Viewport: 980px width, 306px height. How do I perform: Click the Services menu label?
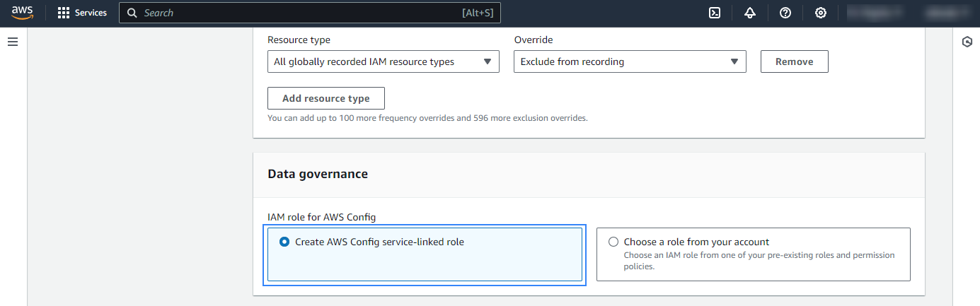click(x=91, y=13)
